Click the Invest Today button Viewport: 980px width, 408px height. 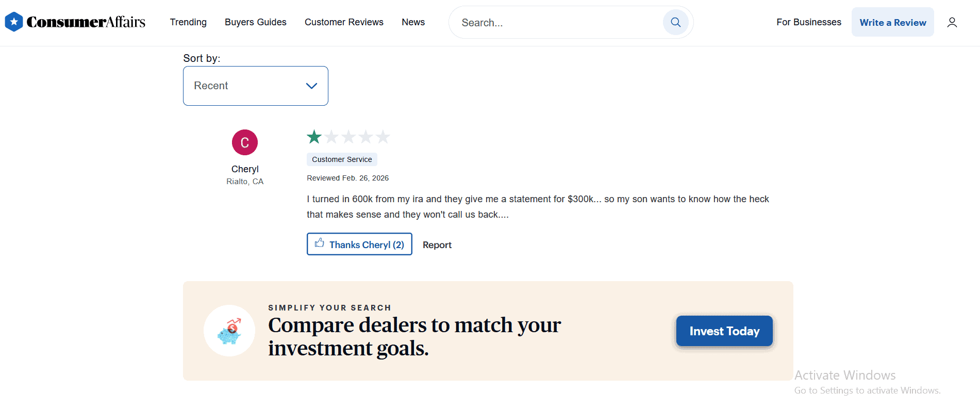[x=724, y=331]
